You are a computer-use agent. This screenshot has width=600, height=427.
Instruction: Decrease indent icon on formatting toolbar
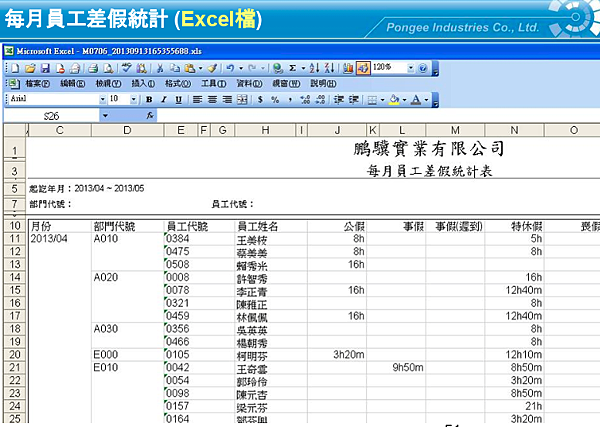pos(339,100)
